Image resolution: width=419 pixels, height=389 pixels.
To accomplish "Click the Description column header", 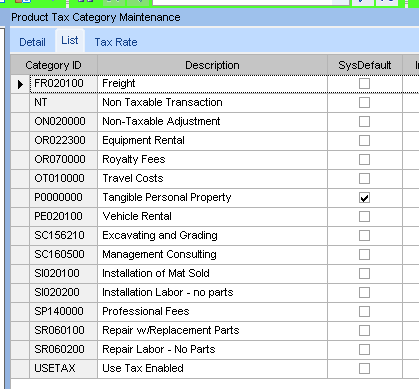I will pos(212,65).
